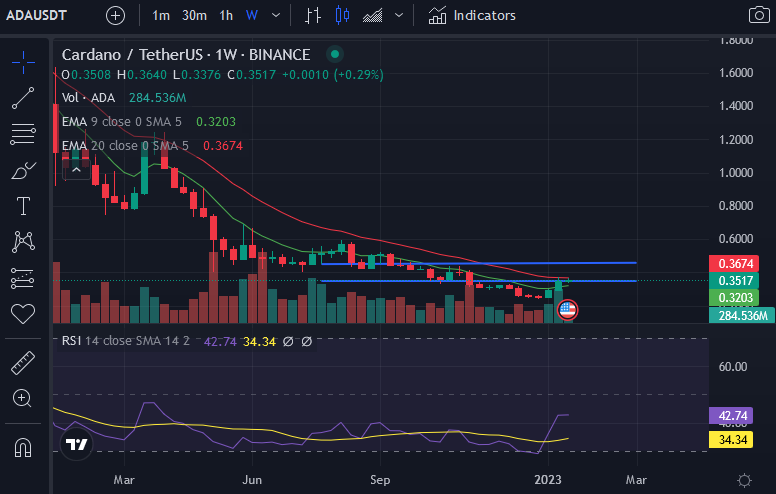Viewport: 776px width, 494px height.
Task: Select the XABCD pattern tool
Action: coord(23,242)
